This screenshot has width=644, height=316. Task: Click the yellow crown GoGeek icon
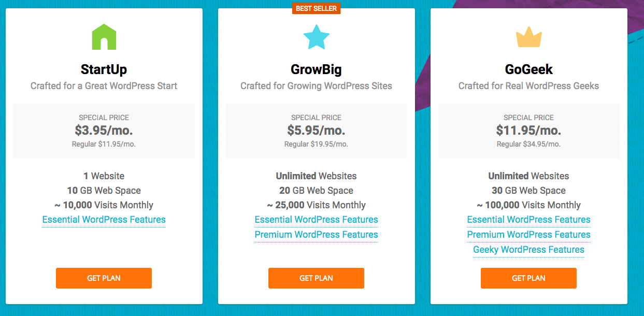pyautogui.click(x=529, y=38)
